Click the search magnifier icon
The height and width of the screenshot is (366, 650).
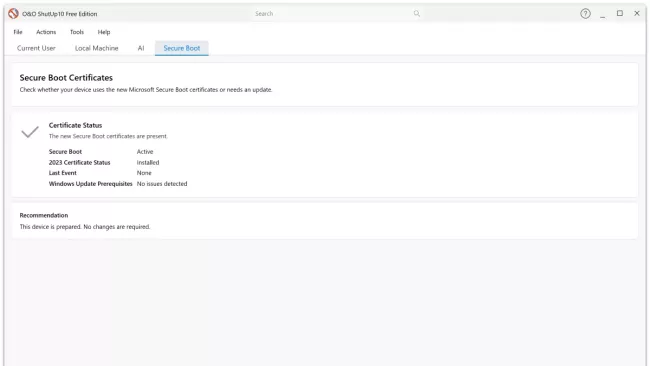point(417,14)
